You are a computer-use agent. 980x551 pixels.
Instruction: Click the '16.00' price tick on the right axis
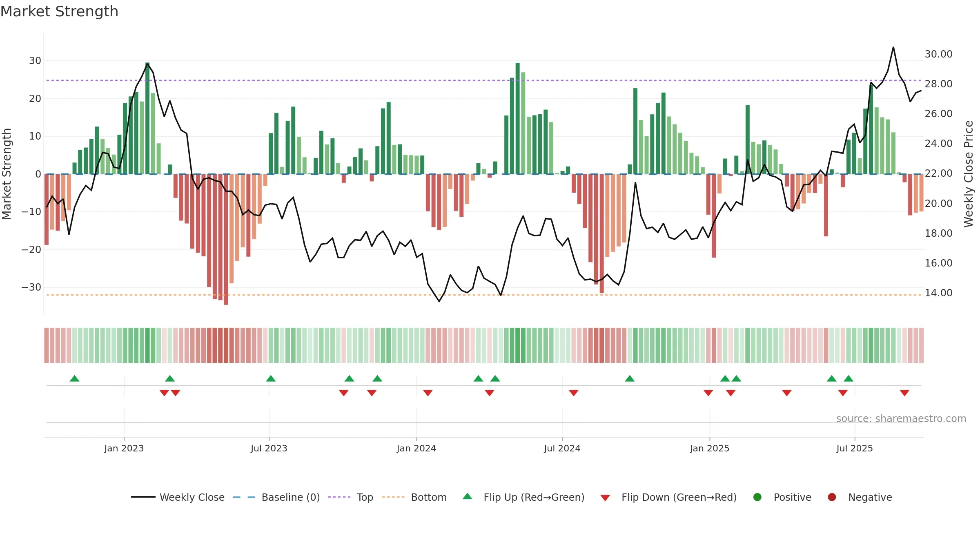click(x=939, y=263)
